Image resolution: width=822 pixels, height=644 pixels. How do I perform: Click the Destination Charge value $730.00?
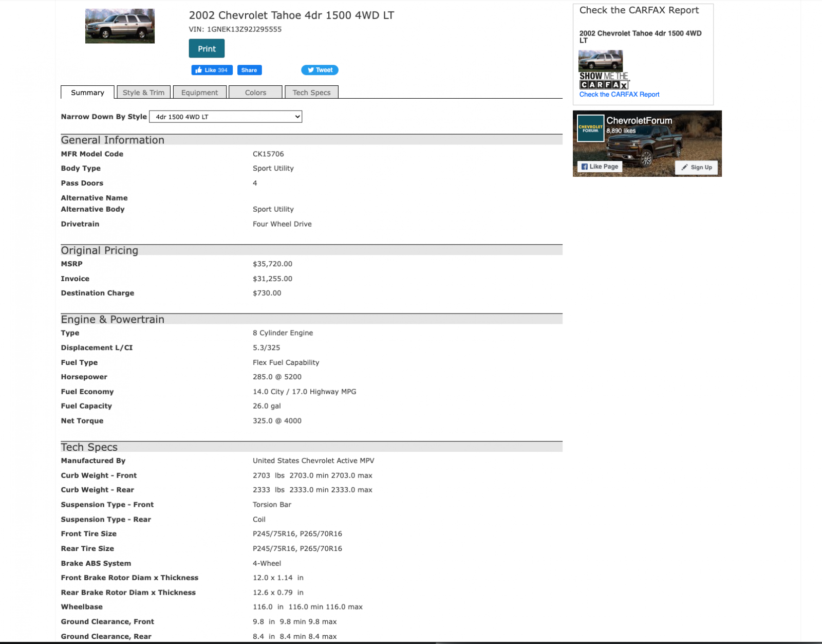[267, 293]
